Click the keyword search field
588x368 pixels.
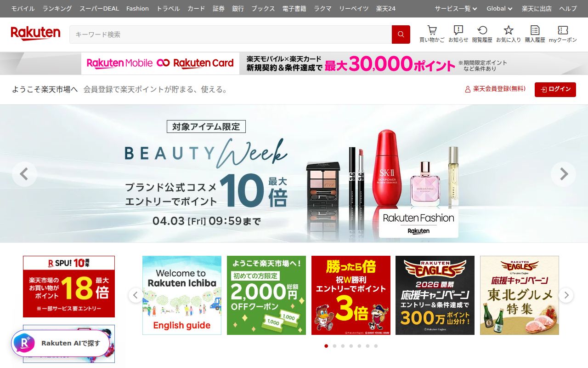coord(231,34)
